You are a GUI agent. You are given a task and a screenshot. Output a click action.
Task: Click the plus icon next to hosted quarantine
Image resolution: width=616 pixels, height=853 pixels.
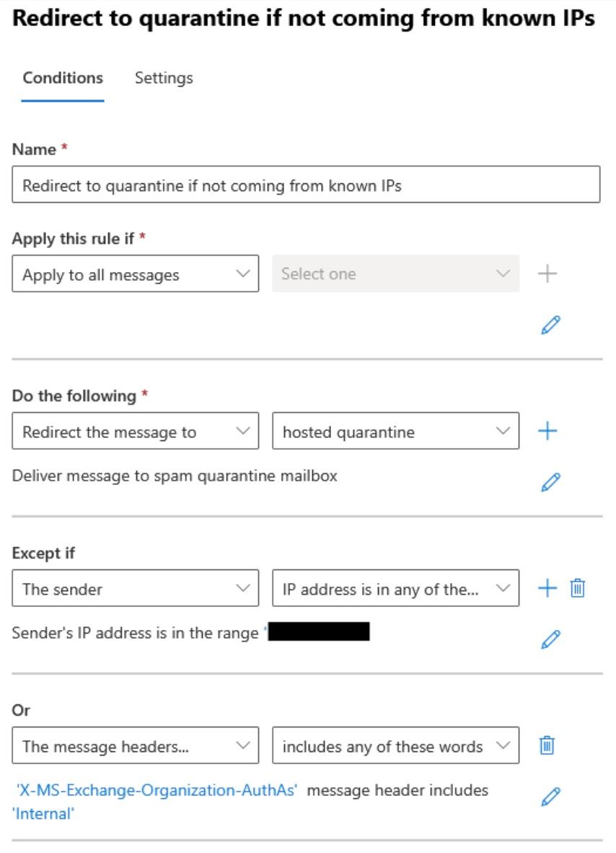pos(547,431)
